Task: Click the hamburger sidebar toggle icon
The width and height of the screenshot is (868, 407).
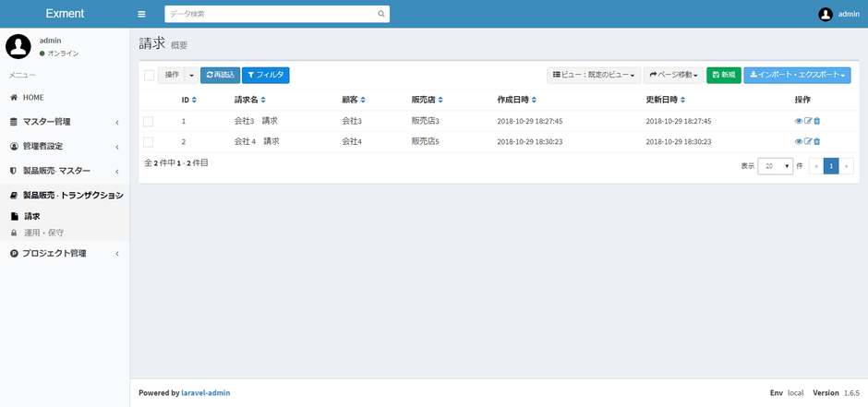Action: point(141,14)
